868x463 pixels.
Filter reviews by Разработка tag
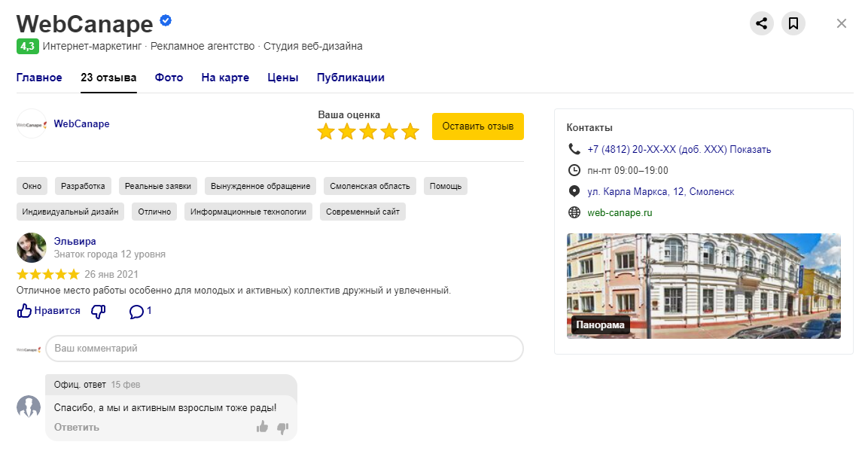[x=84, y=186]
